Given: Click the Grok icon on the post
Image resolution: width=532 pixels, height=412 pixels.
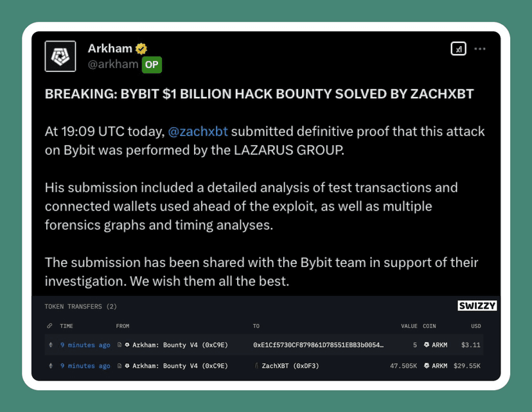Looking at the screenshot, I should pos(458,49).
